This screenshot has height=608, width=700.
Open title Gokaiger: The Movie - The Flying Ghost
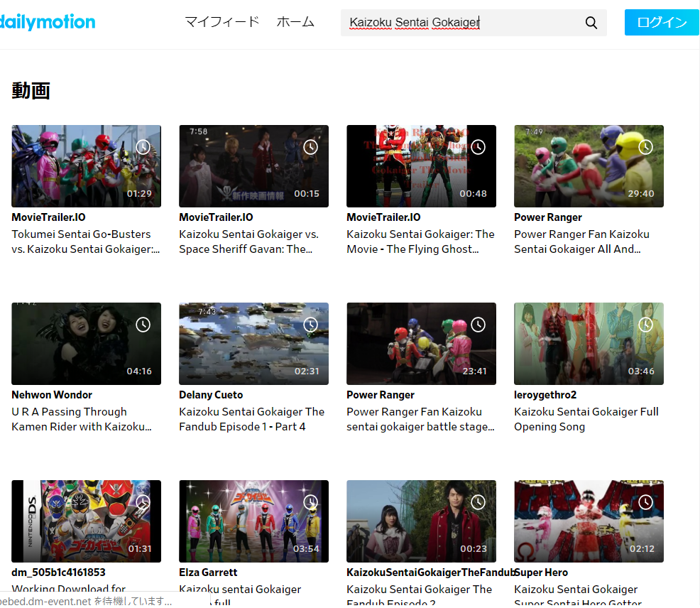pyautogui.click(x=420, y=241)
